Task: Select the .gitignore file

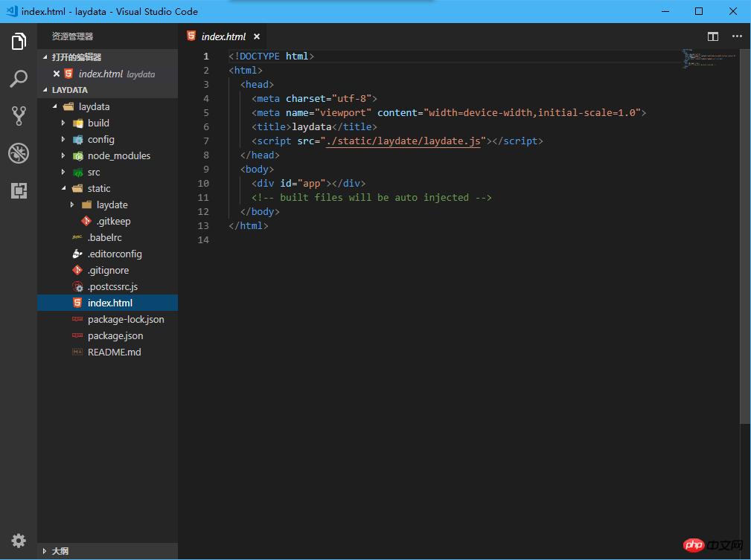Action: pos(109,270)
